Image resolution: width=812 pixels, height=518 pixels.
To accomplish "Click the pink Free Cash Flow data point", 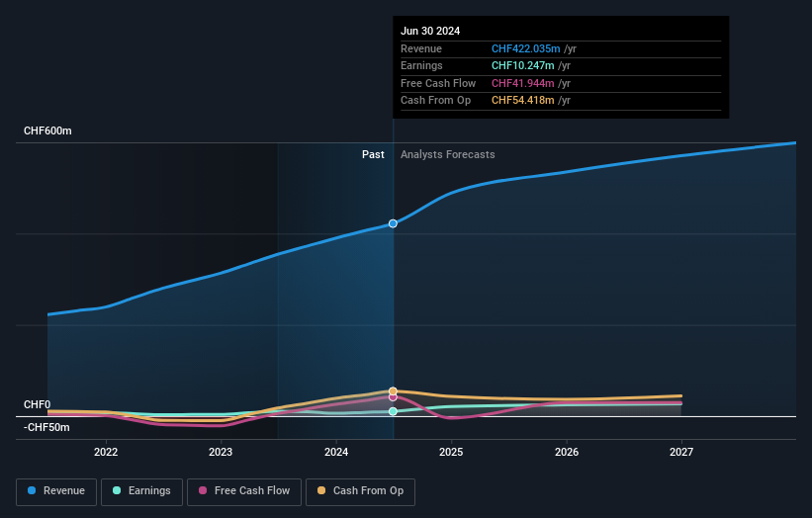I will pos(393,397).
